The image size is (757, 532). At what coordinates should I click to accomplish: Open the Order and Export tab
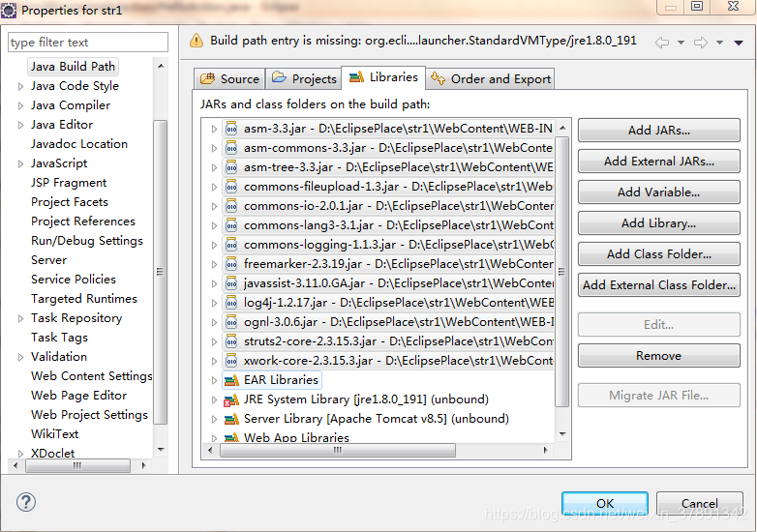pos(491,78)
